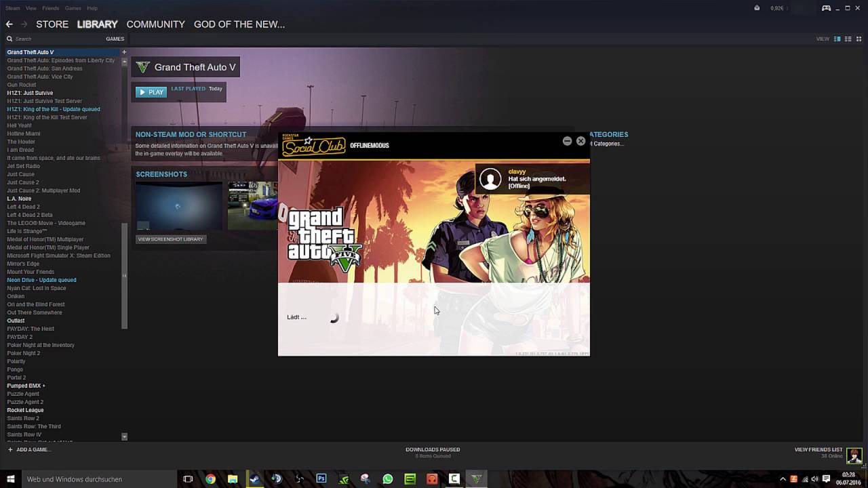The image size is (868, 488).
Task: Go to the LIBRARY tab
Action: (97, 24)
